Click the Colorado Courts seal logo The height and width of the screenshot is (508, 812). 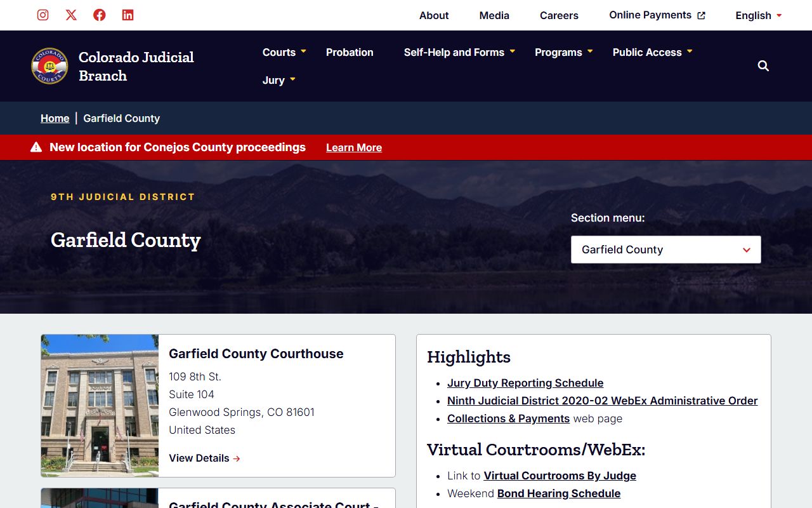(49, 66)
